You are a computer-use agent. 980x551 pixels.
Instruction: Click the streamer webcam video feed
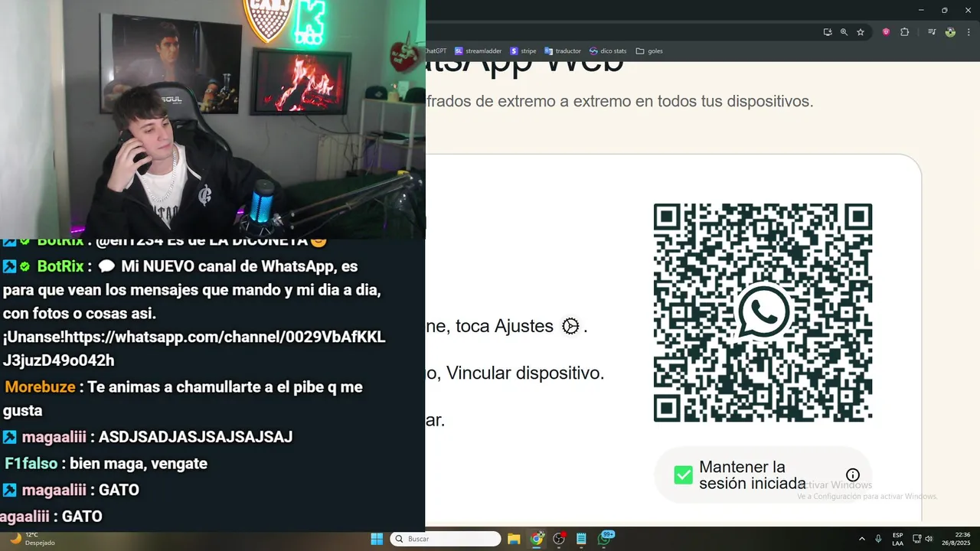pos(212,119)
